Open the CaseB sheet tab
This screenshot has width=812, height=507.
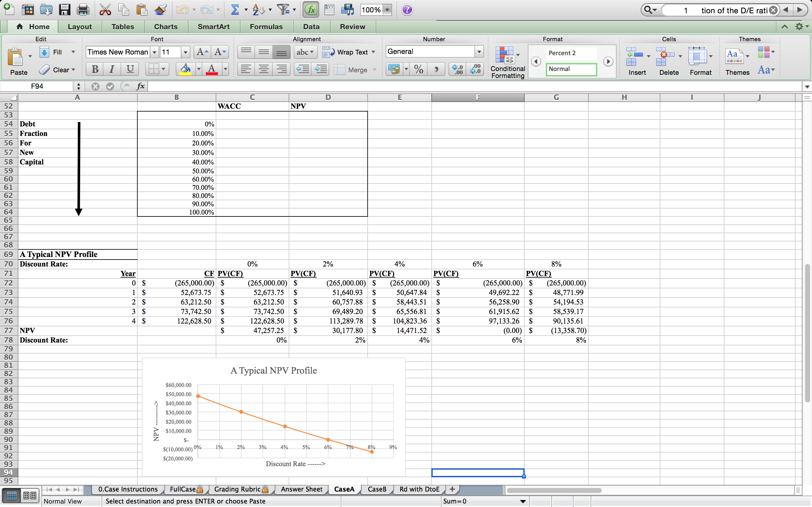[377, 489]
